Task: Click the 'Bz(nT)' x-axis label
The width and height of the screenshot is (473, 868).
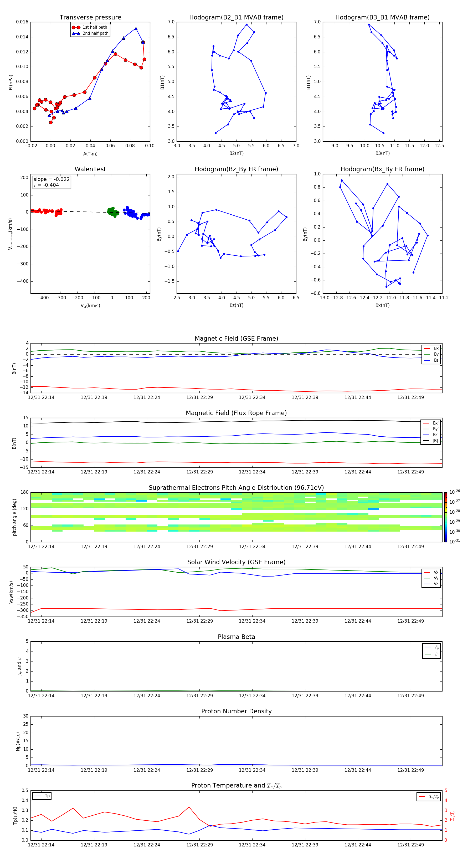Action: (236, 305)
